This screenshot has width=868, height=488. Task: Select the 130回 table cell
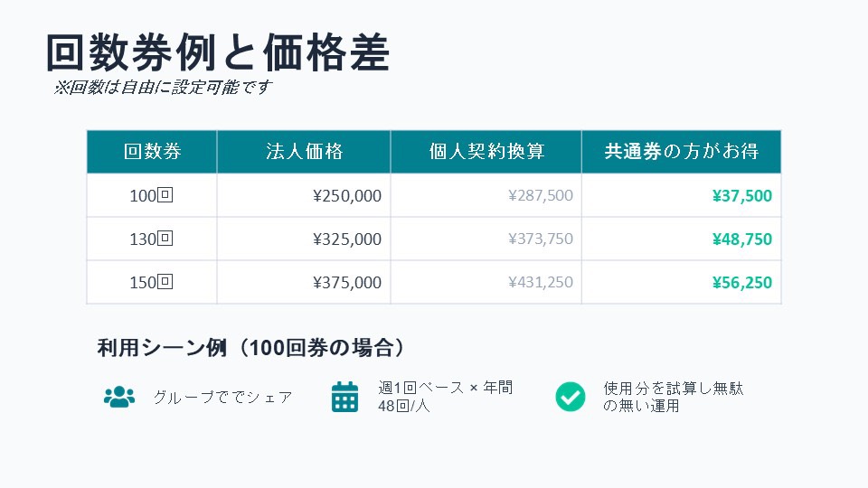[x=151, y=239]
